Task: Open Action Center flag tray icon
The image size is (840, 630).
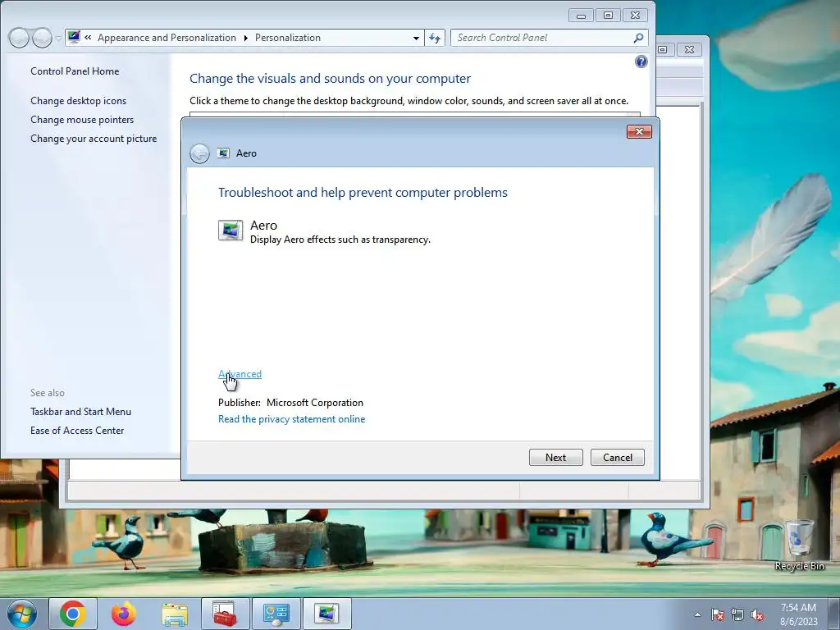Action: 717,615
